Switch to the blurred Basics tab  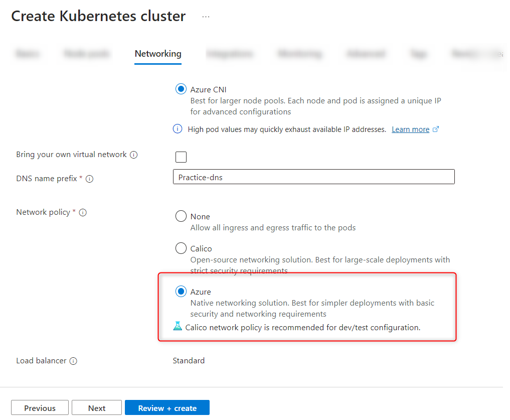(28, 54)
